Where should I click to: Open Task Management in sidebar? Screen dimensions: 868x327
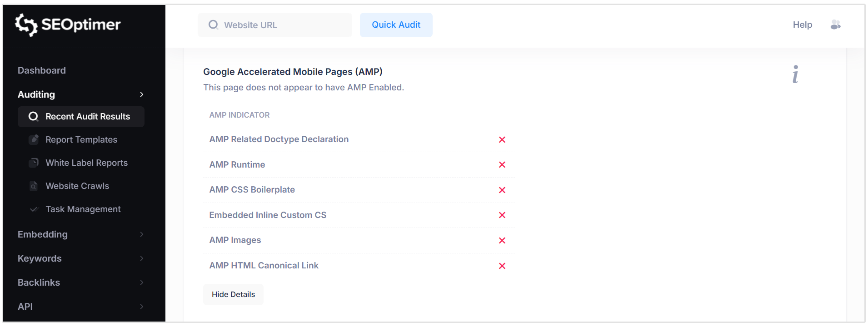click(83, 209)
